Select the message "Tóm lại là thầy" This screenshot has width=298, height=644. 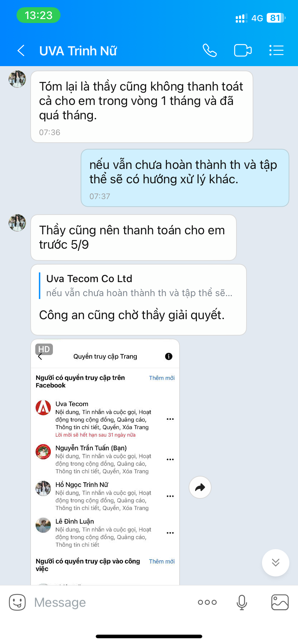click(142, 107)
